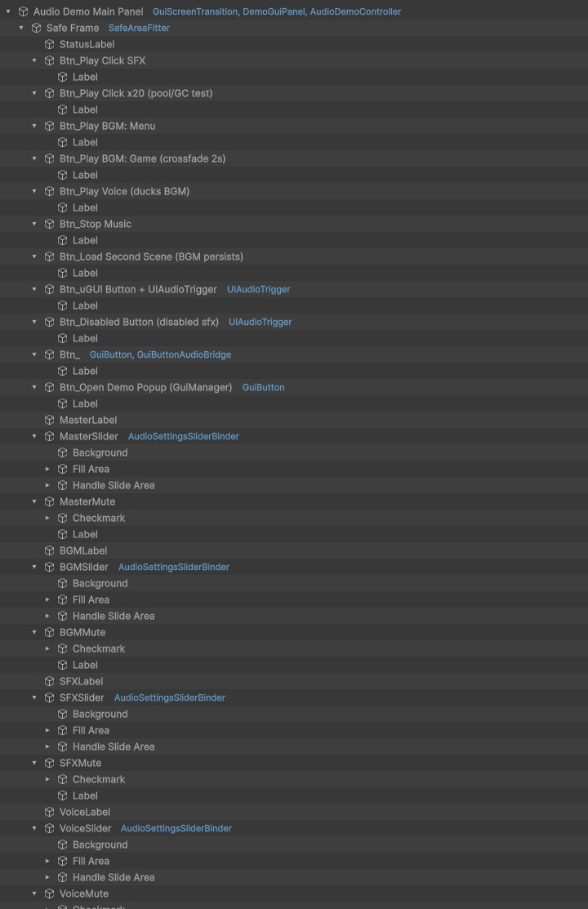Click the cube icon beside BGMLabel
588x909 pixels.
49,550
